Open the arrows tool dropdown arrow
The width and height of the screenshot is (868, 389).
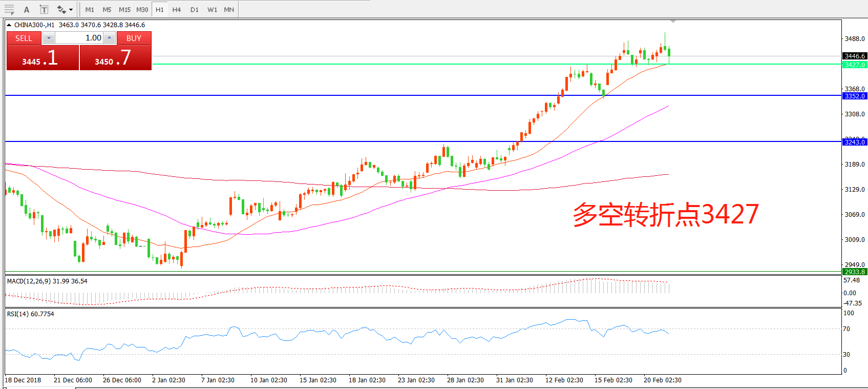pyautogui.click(x=71, y=9)
